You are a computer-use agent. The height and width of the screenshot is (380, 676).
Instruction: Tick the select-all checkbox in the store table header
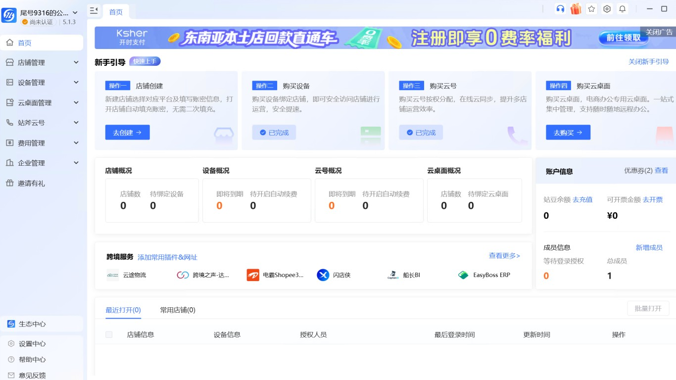coord(109,335)
